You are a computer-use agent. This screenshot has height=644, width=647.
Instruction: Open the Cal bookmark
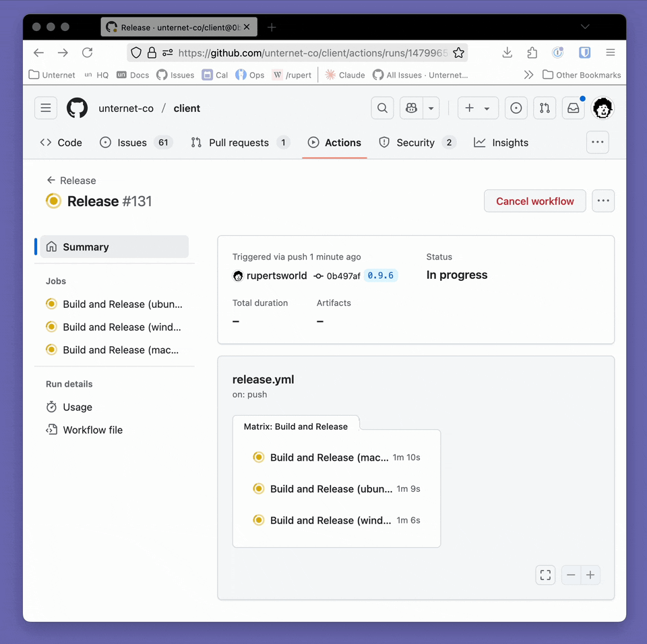214,75
